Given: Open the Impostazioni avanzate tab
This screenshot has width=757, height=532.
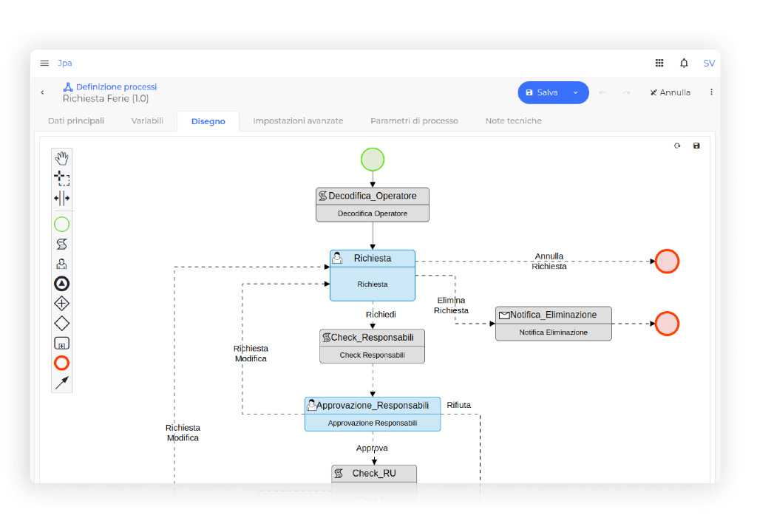Looking at the screenshot, I should tap(298, 121).
